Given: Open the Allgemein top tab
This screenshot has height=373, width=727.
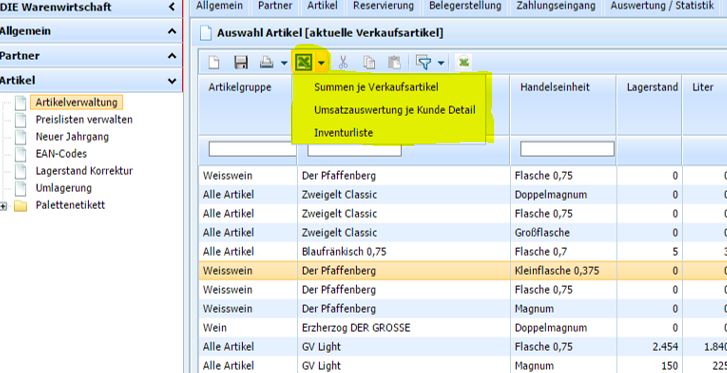Looking at the screenshot, I should (219, 6).
